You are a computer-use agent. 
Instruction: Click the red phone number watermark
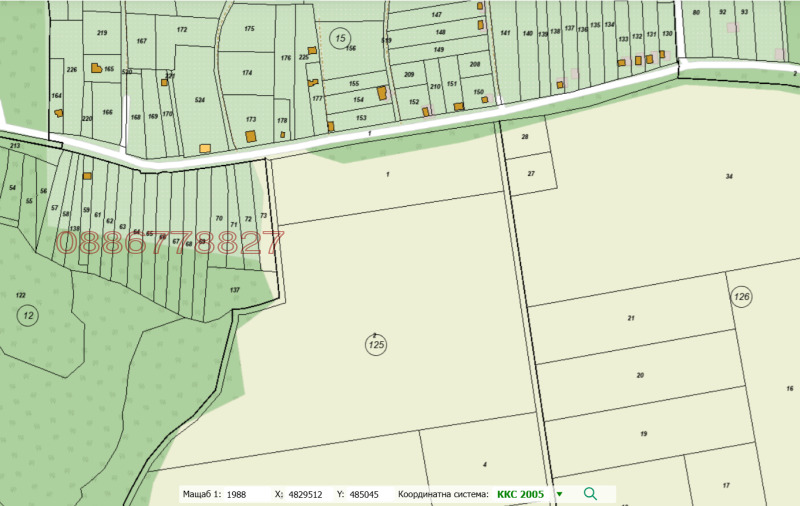click(x=170, y=243)
